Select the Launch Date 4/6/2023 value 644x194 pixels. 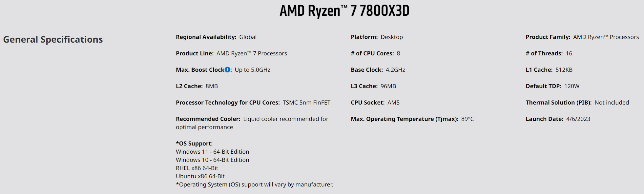pos(578,119)
